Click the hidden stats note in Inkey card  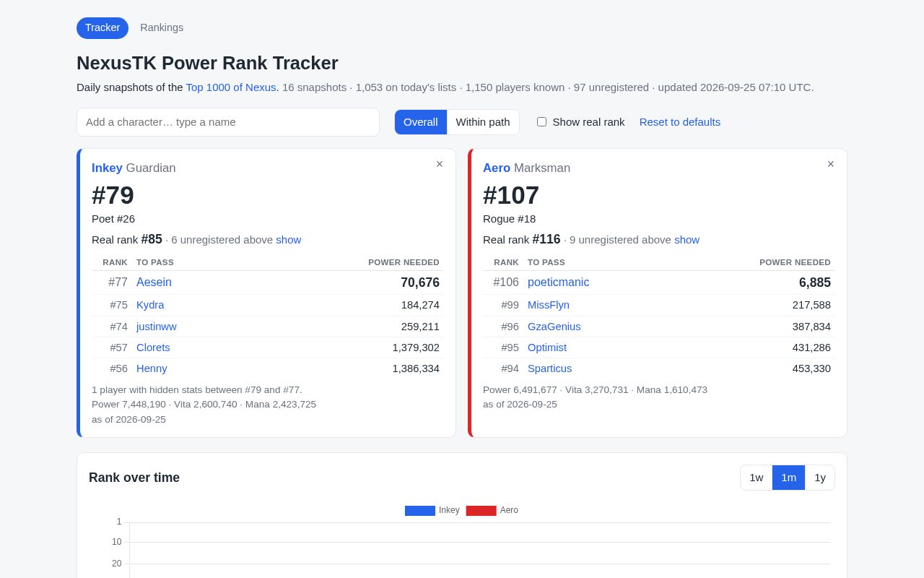pyautogui.click(x=197, y=390)
